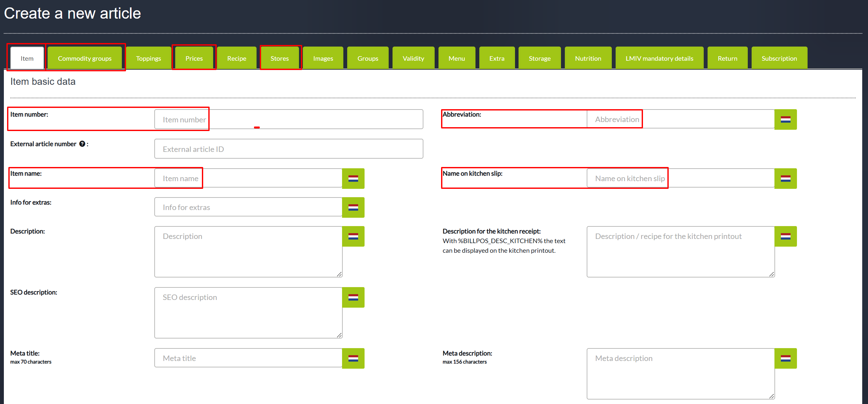Click inside the SEO description textarea
The width and height of the screenshot is (868, 404).
pyautogui.click(x=248, y=312)
